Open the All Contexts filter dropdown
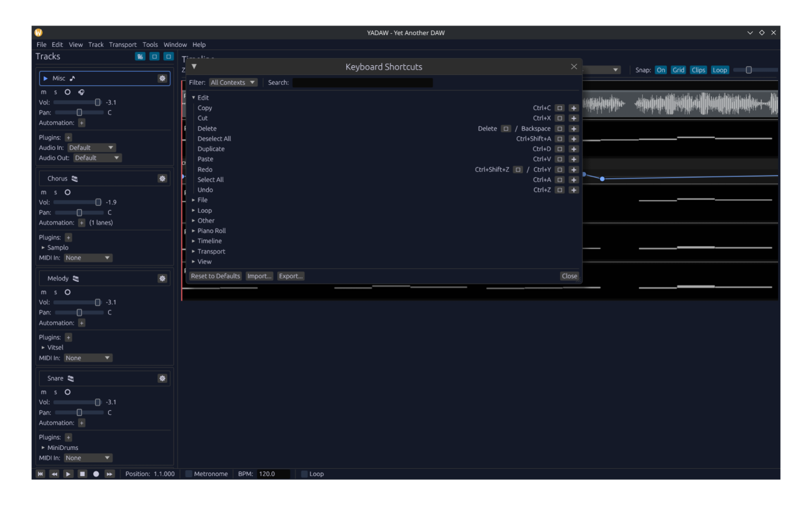Viewport: 812px width, 517px height. tap(233, 83)
